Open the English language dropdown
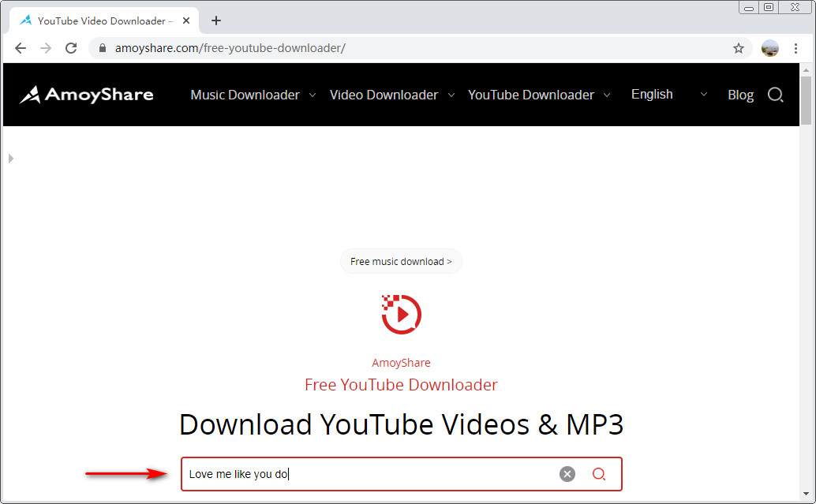Viewport: 816px width, 504px height. 669,95
